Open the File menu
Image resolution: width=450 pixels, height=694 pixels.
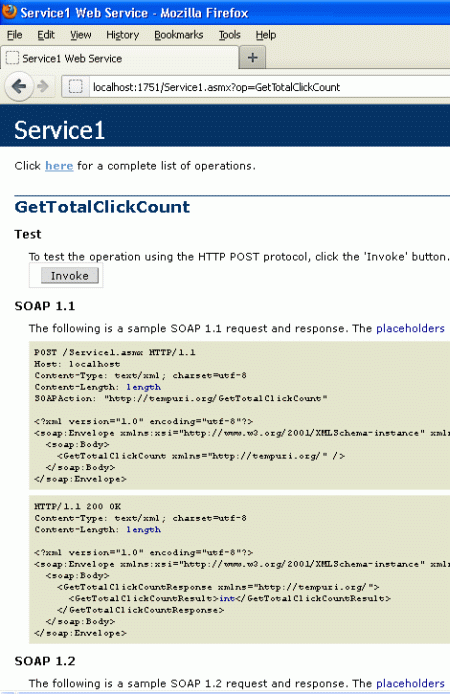pos(14,35)
